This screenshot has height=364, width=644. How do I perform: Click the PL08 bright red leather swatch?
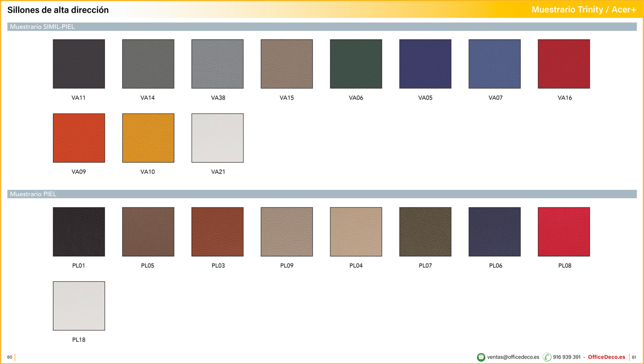(x=564, y=232)
